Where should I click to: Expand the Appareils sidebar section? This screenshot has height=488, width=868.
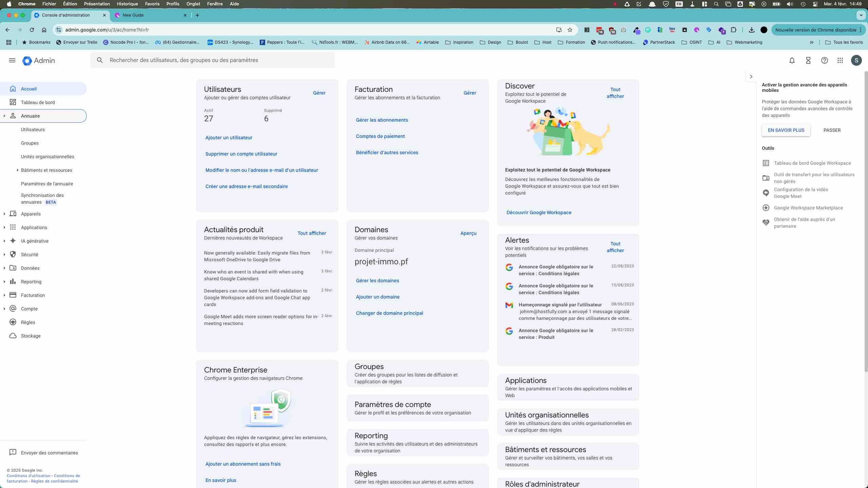4,214
